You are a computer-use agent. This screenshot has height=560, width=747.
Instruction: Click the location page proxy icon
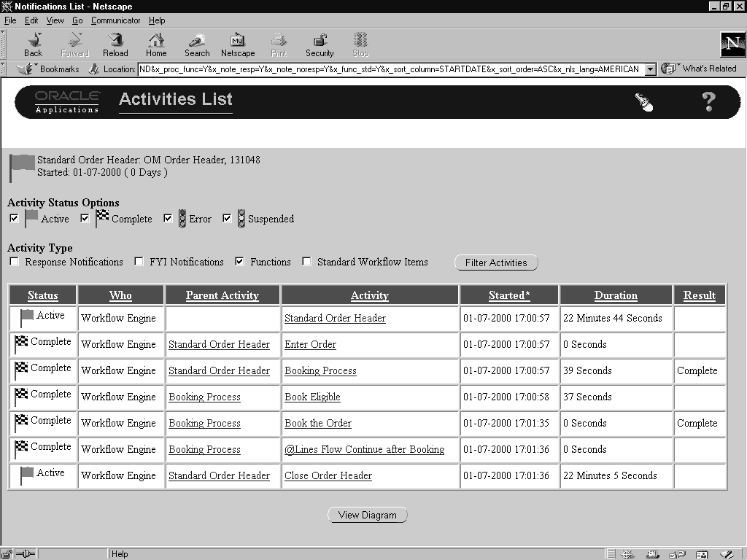[x=94, y=69]
